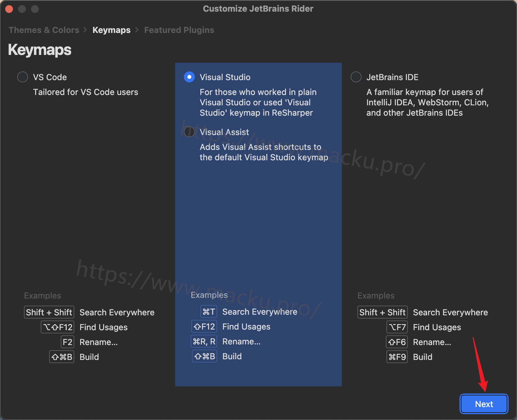Click 'Search Everywhere' in JetBrains IDE examples
Screen dimensions: 517x420
(x=450, y=312)
